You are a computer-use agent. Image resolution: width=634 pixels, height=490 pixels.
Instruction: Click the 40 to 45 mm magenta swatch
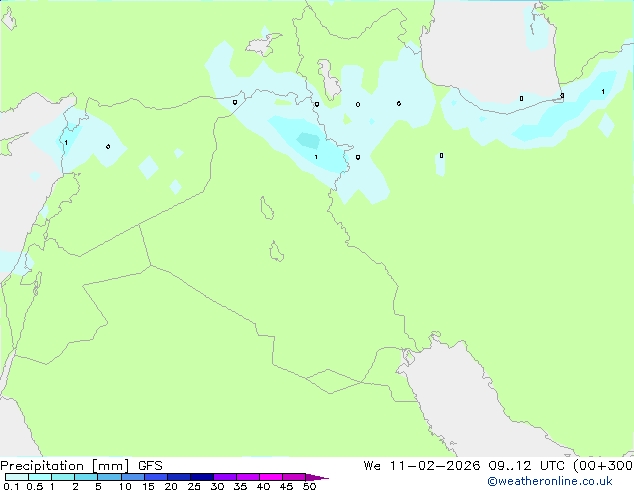coord(271,477)
